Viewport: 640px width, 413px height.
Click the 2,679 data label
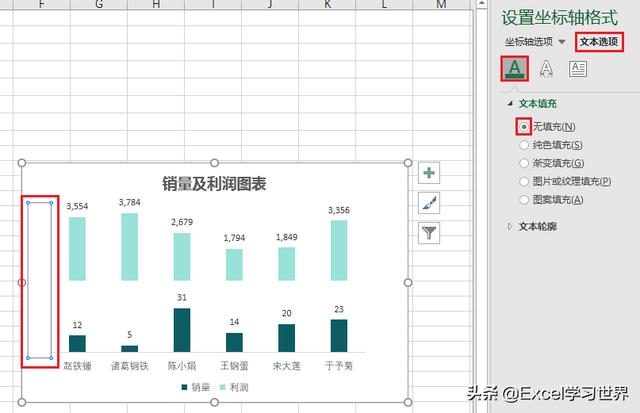coord(182,222)
